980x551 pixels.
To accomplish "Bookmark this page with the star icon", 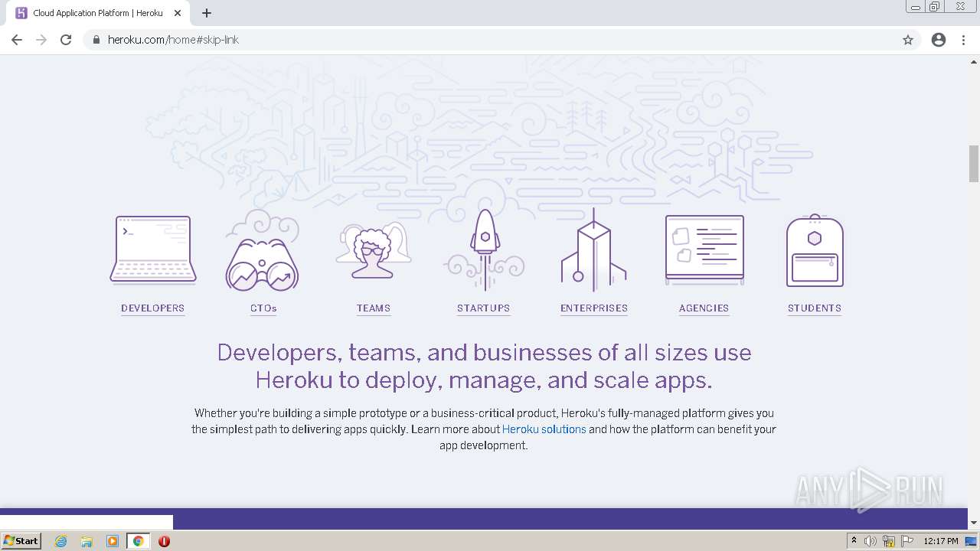I will tap(908, 40).
